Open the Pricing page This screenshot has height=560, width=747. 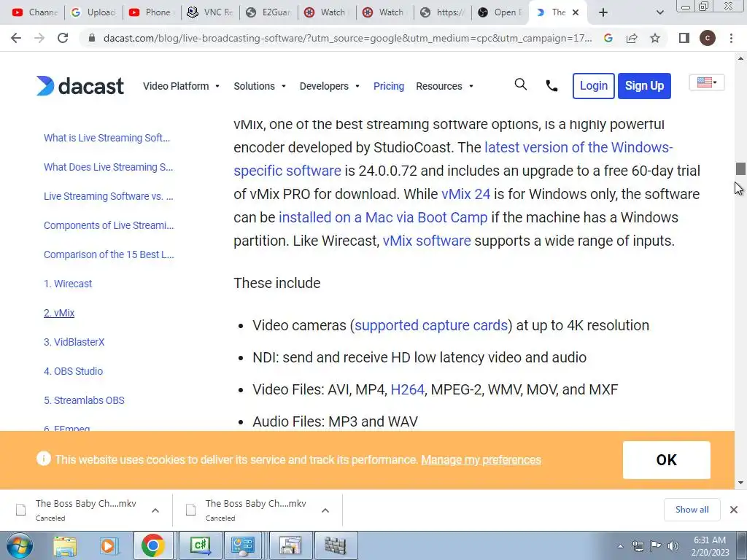[389, 86]
